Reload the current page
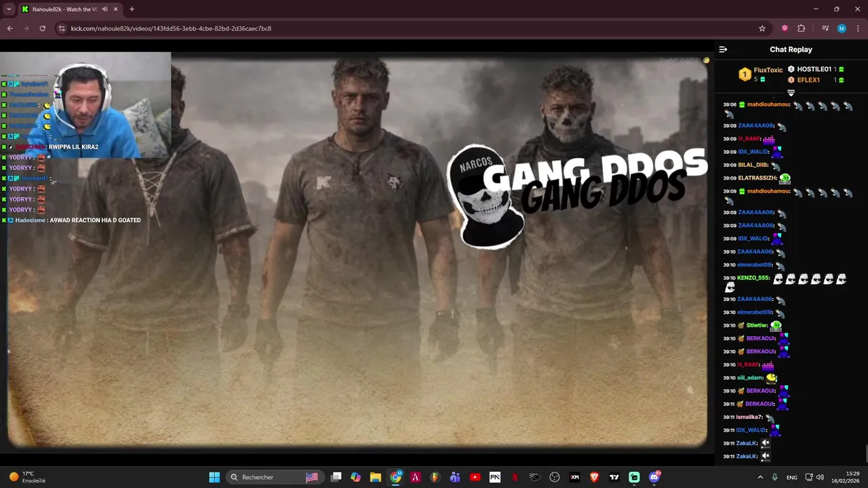This screenshot has width=868, height=488. 42,28
